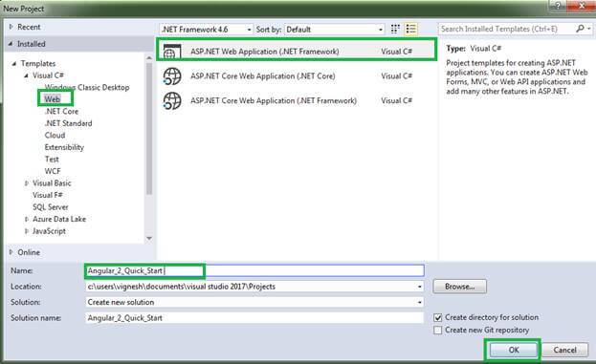The width and height of the screenshot is (596, 364).
Task: Switch to medium icons list view
Action: click(411, 30)
